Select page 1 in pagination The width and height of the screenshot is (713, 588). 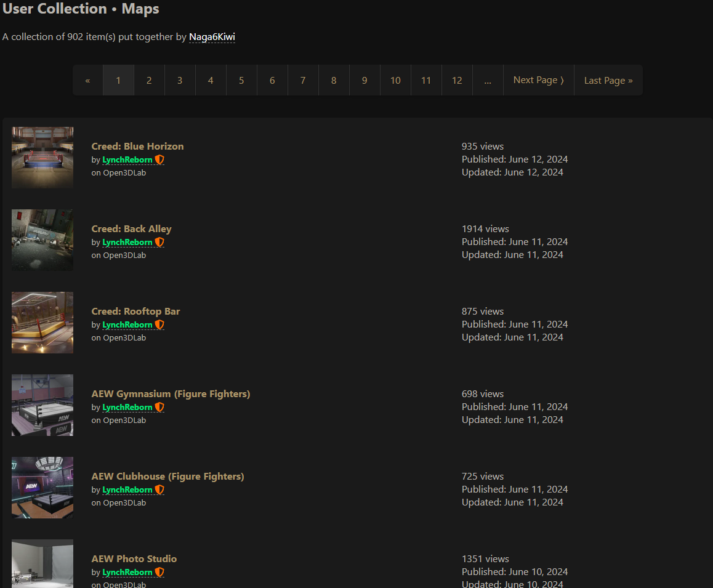[118, 81]
